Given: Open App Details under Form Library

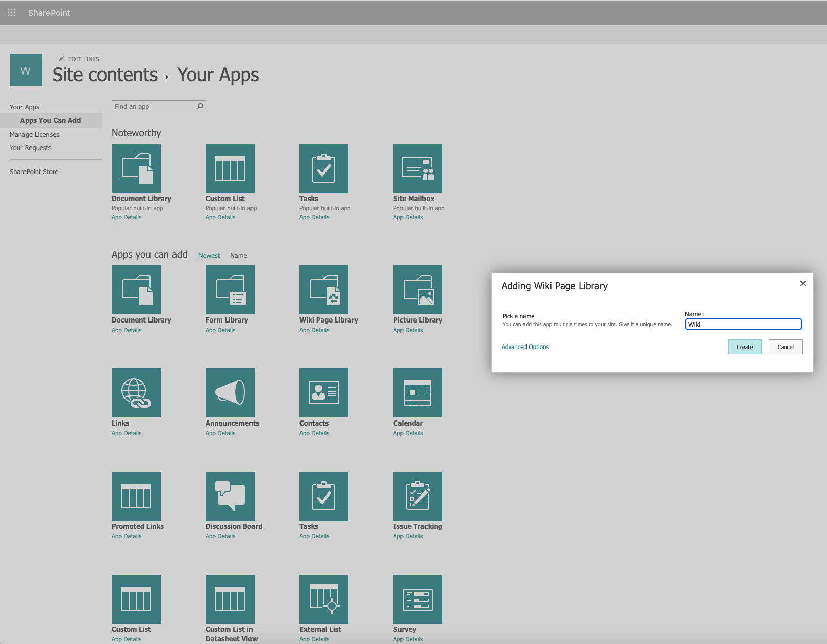Looking at the screenshot, I should pyautogui.click(x=220, y=331).
